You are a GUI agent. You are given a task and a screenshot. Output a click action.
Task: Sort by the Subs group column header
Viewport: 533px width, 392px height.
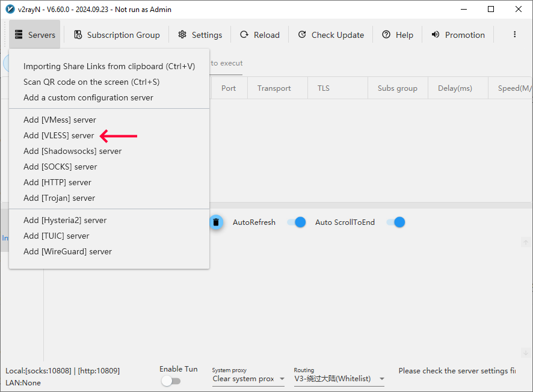[398, 88]
